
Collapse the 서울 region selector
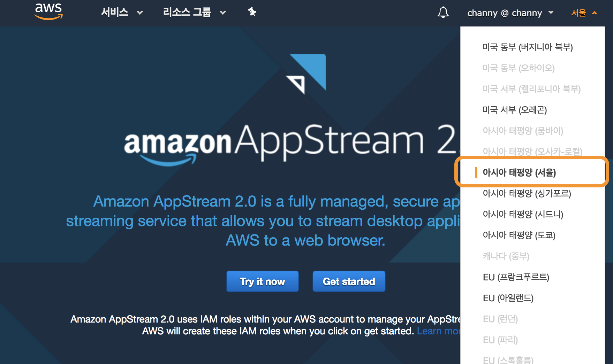(584, 13)
